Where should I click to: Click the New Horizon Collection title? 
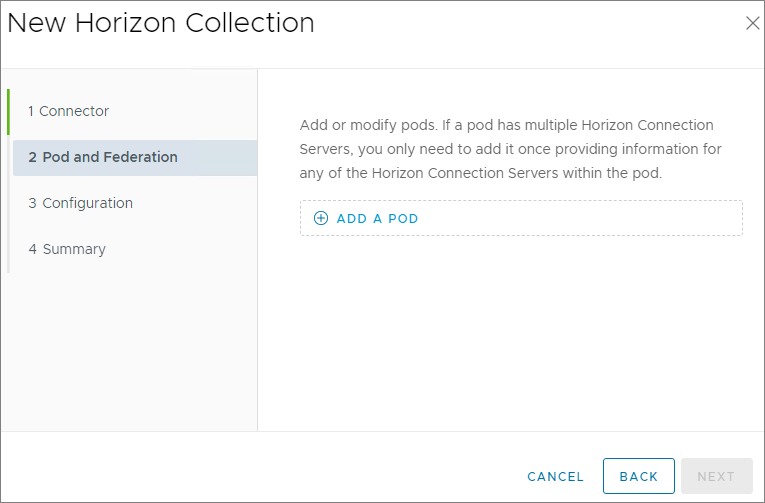point(161,23)
